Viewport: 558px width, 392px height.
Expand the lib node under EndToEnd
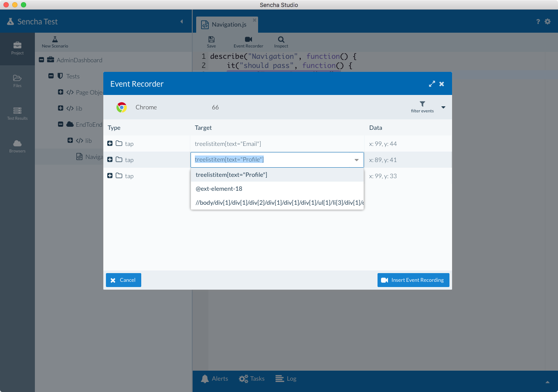click(x=70, y=140)
